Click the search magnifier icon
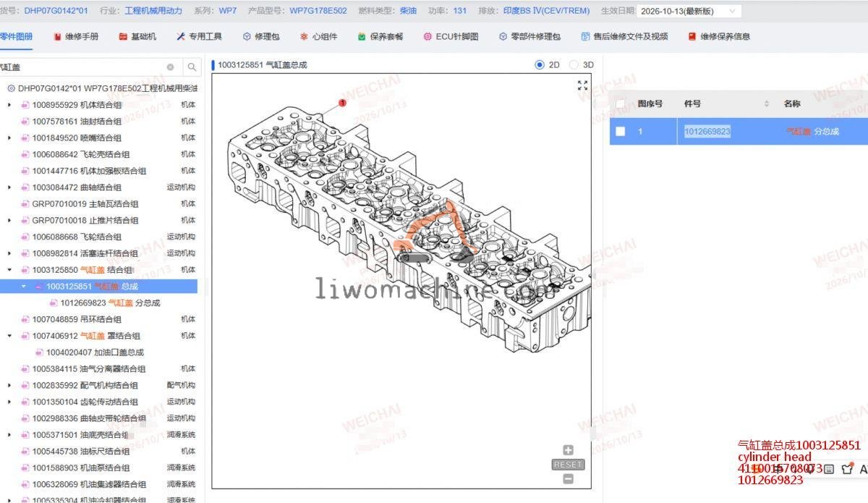Screen dimensions: 868x503 [x=192, y=67]
